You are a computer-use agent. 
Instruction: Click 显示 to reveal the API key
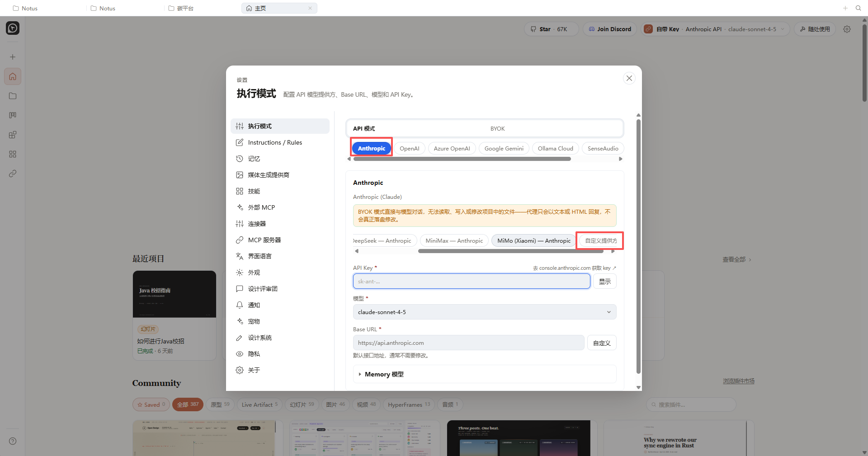point(605,281)
